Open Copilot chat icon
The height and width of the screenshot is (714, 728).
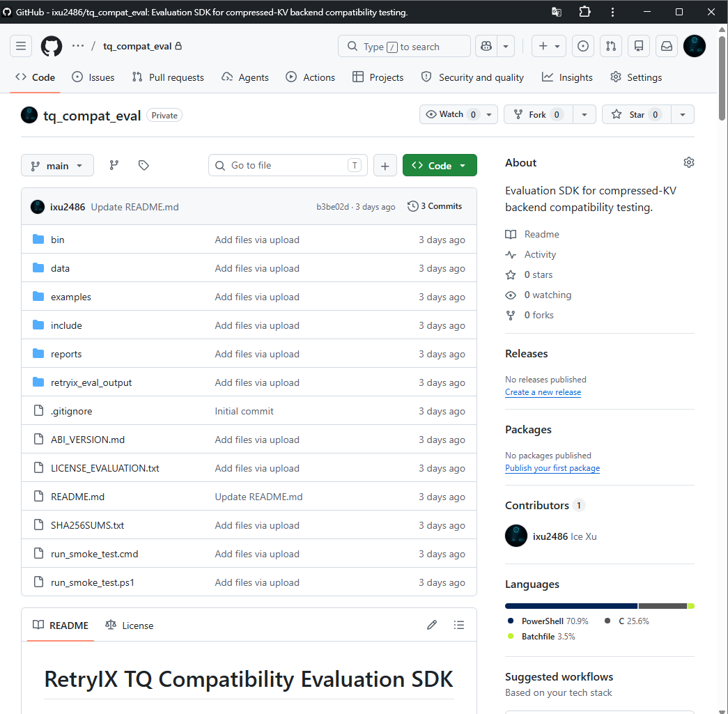point(486,46)
